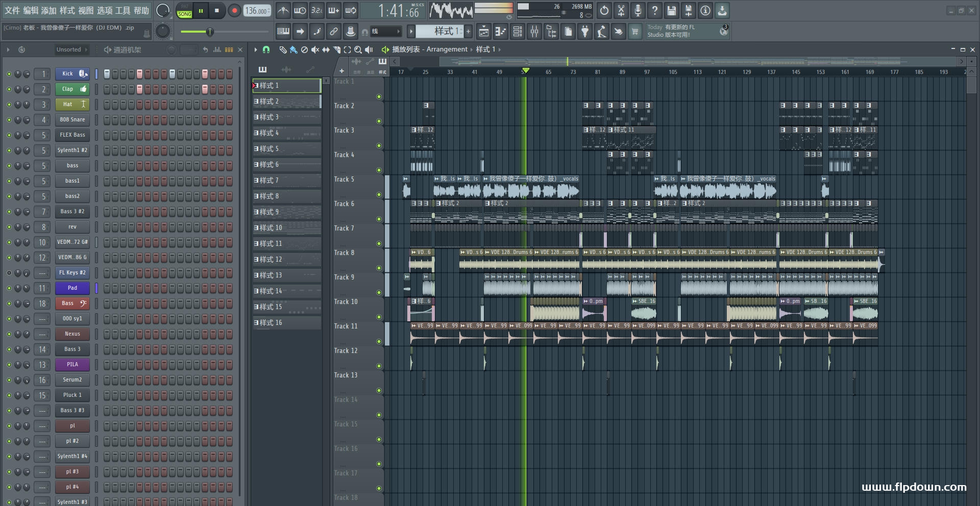The image size is (980, 506).
Task: Click the metronome icon in the top toolbar
Action: coord(283,10)
